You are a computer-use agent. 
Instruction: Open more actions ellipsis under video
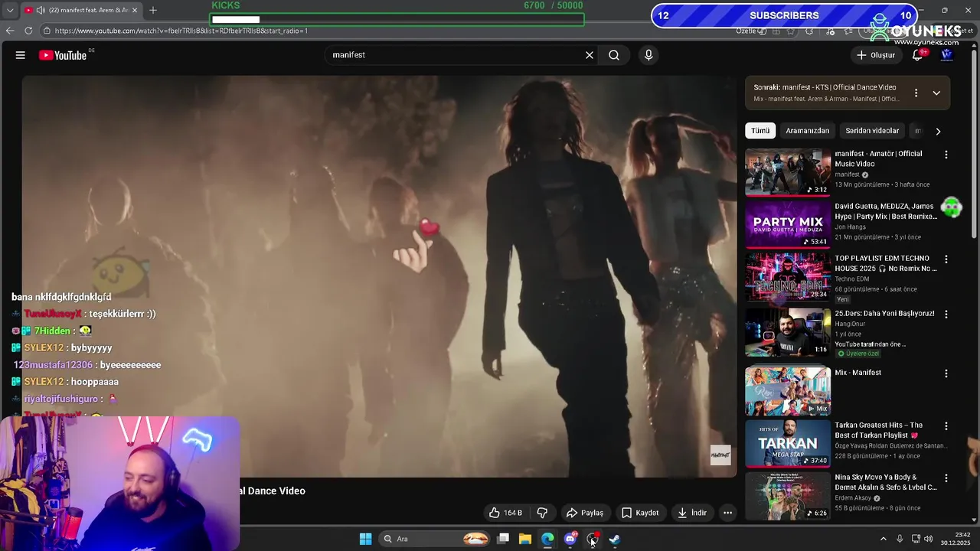coord(728,513)
